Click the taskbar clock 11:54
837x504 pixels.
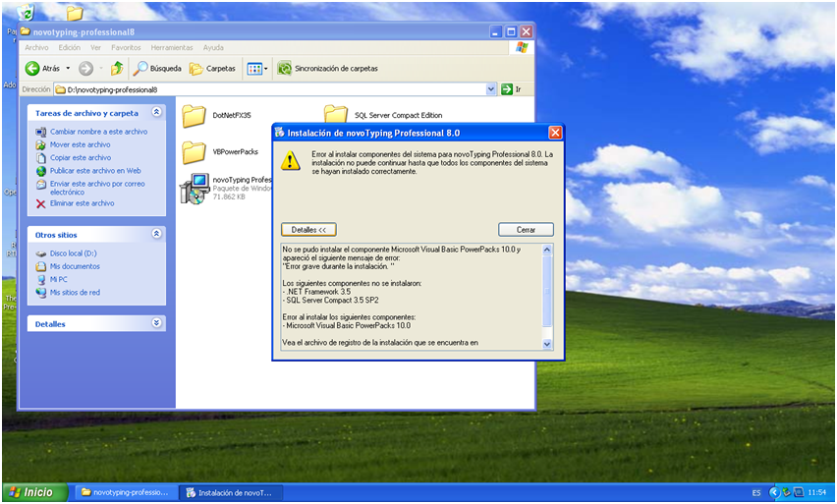pyautogui.click(x=816, y=493)
